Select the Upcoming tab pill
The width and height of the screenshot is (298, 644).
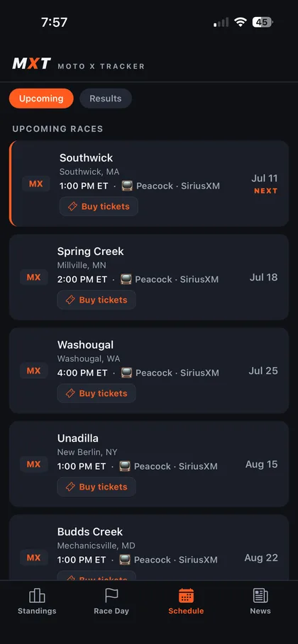pyautogui.click(x=41, y=98)
